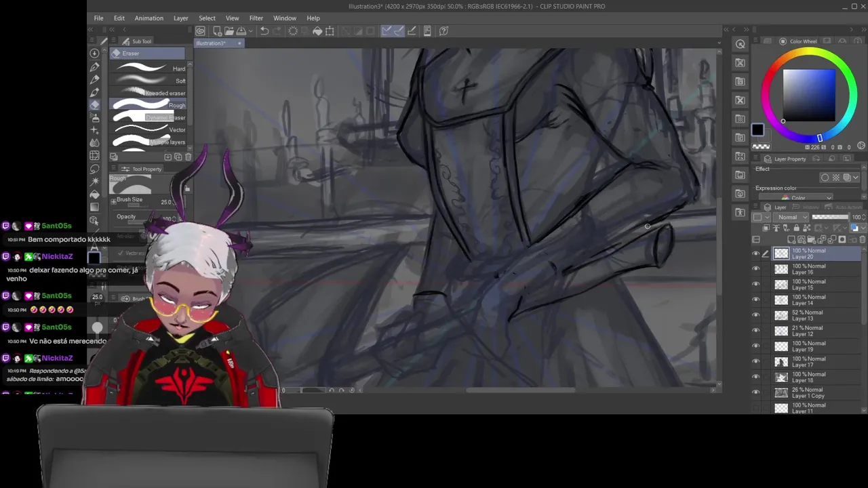Select the Multiple layers eraser sub tool

pyautogui.click(x=149, y=142)
